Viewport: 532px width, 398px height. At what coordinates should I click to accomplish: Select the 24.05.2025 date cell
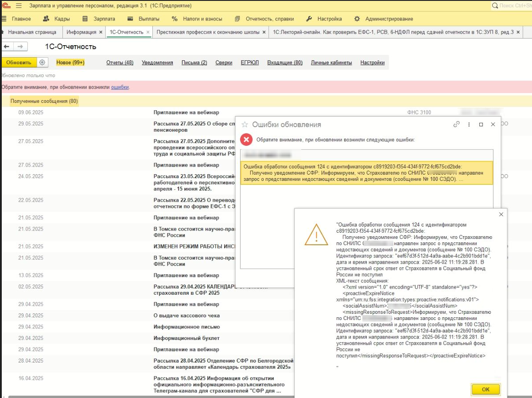click(x=31, y=176)
